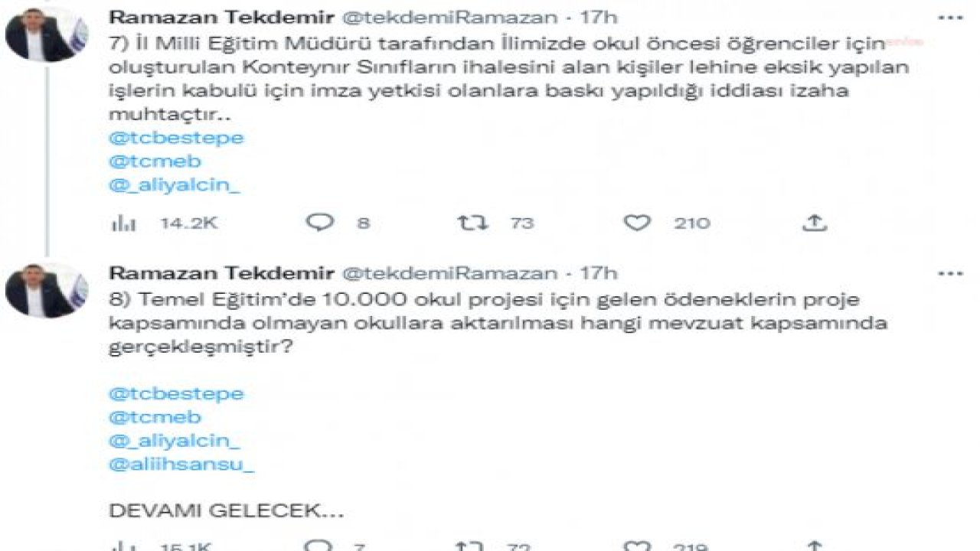Open second tweet's profile avatar

click(46, 291)
